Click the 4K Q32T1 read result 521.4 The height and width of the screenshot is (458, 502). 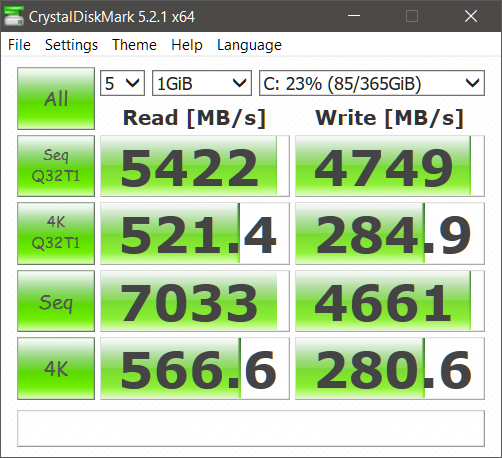195,233
